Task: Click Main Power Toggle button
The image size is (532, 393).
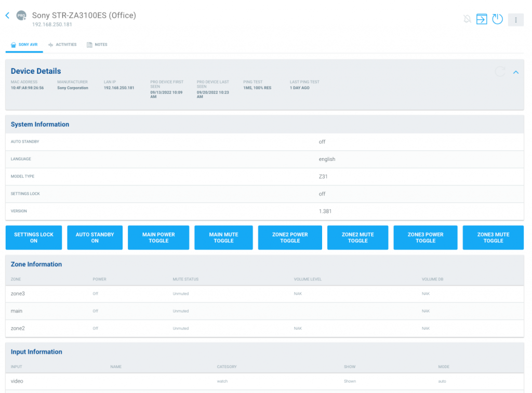Action: [158, 238]
